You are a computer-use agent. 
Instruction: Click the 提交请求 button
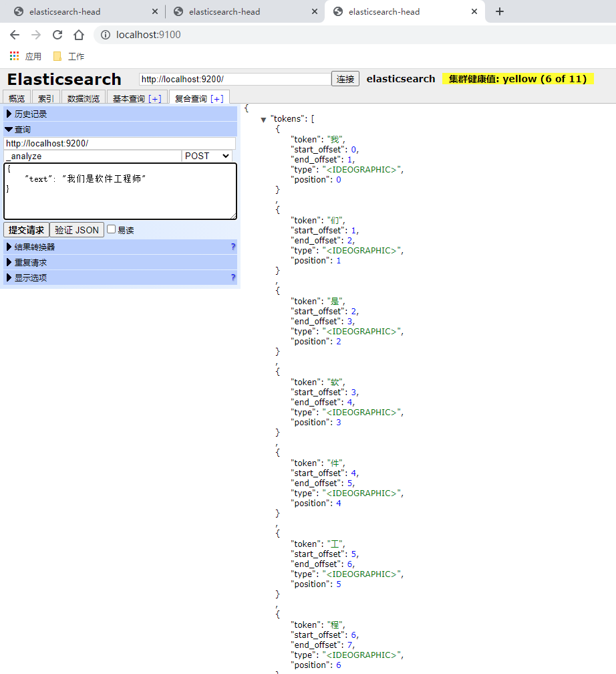click(25, 229)
